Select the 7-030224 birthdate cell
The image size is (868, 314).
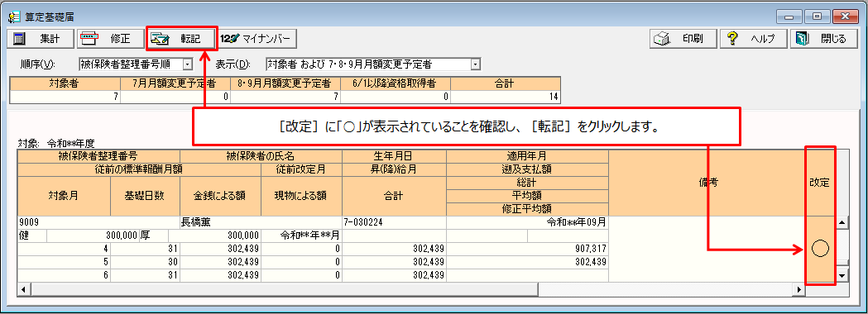pyautogui.click(x=394, y=222)
